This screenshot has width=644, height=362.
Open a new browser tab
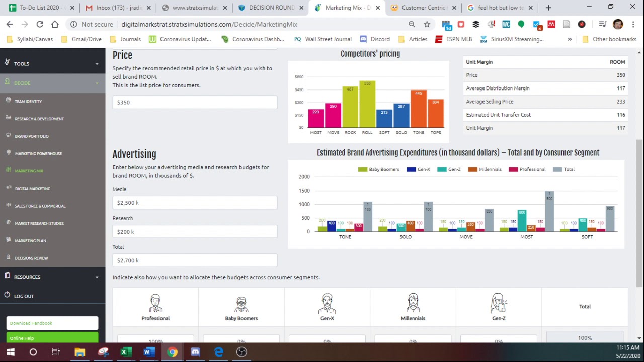pos(548,8)
